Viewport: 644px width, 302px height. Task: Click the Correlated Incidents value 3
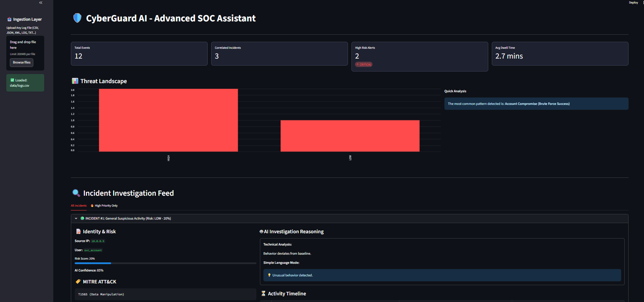point(217,56)
